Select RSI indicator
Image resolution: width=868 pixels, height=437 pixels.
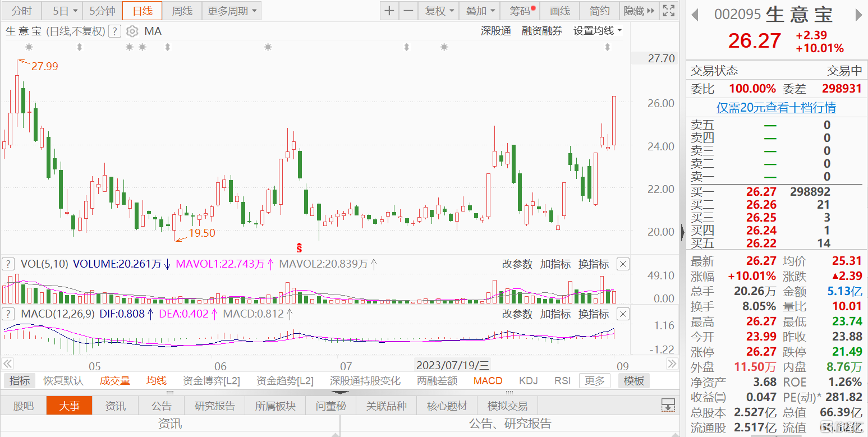click(x=562, y=381)
